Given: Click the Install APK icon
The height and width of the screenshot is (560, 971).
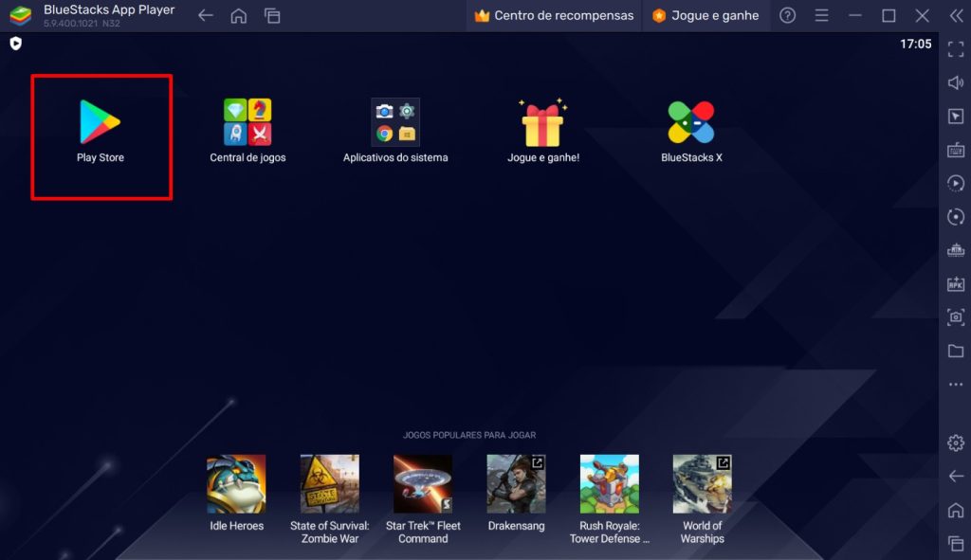Looking at the screenshot, I should coord(956,283).
